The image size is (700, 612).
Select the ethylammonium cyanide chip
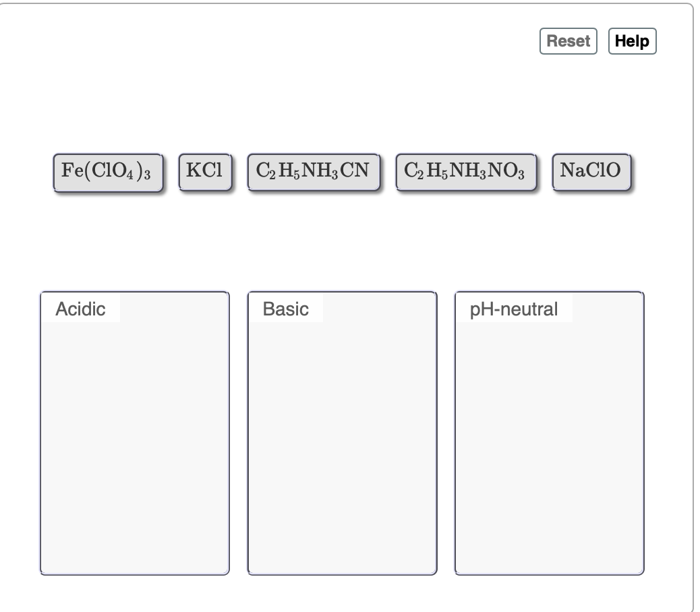point(314,171)
